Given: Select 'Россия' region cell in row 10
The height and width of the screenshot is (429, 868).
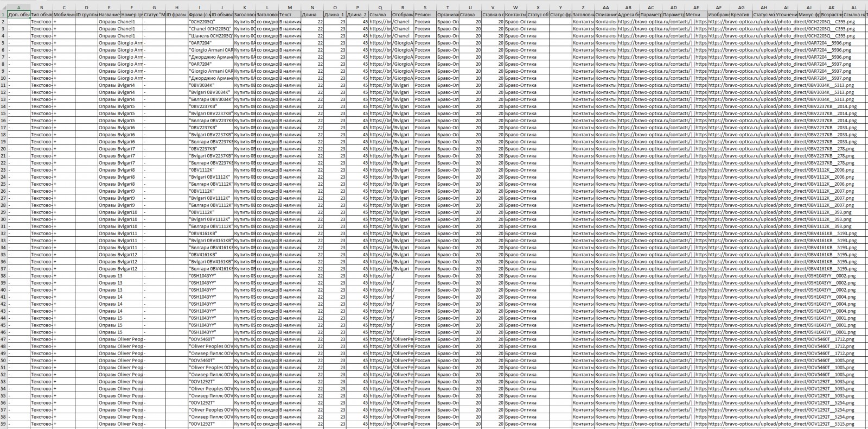Looking at the screenshot, I should (x=425, y=78).
